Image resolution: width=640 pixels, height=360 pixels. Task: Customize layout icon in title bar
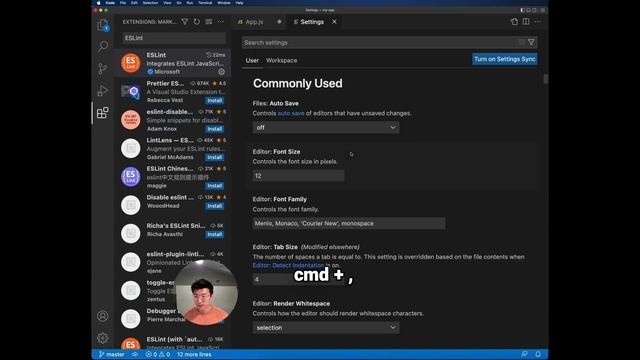click(x=542, y=10)
